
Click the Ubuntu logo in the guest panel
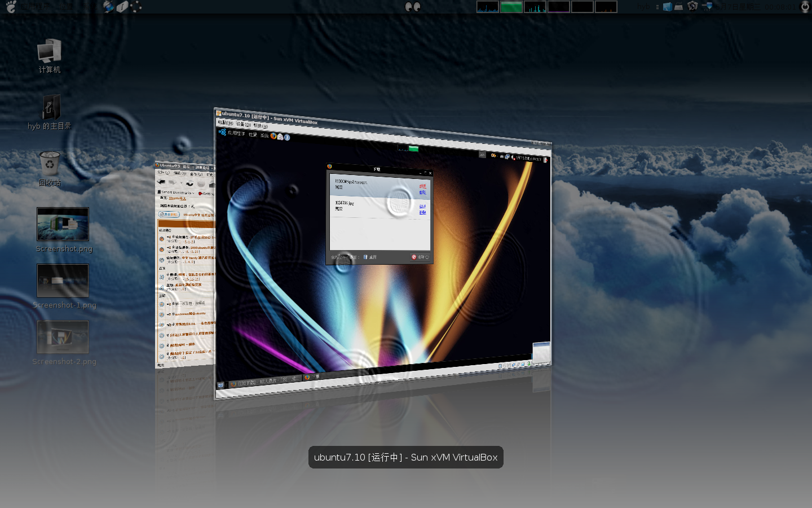(222, 132)
